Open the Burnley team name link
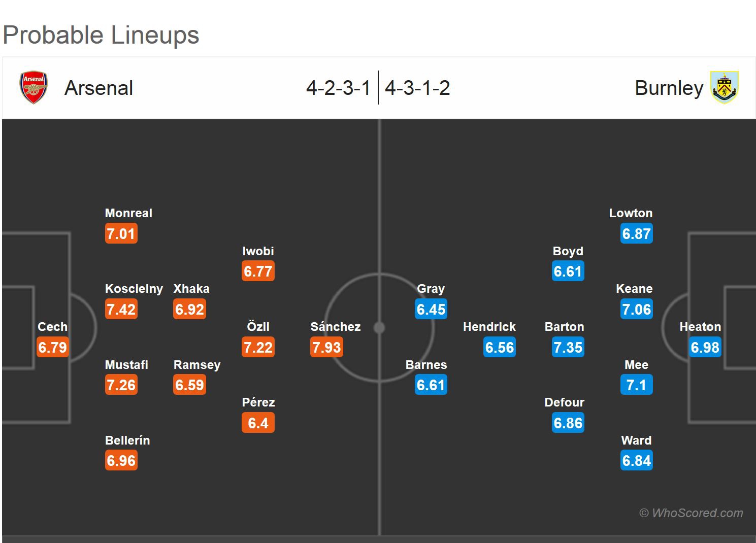Viewport: 756px width, 543px height. click(669, 88)
